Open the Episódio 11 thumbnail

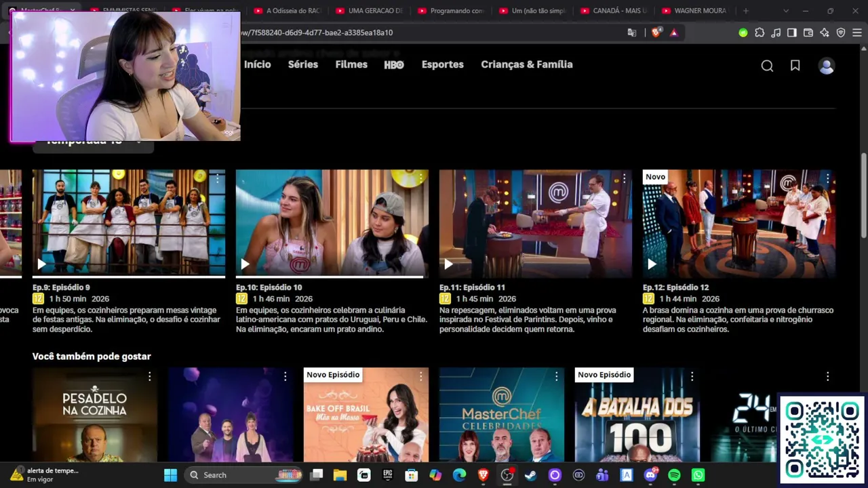[536, 224]
